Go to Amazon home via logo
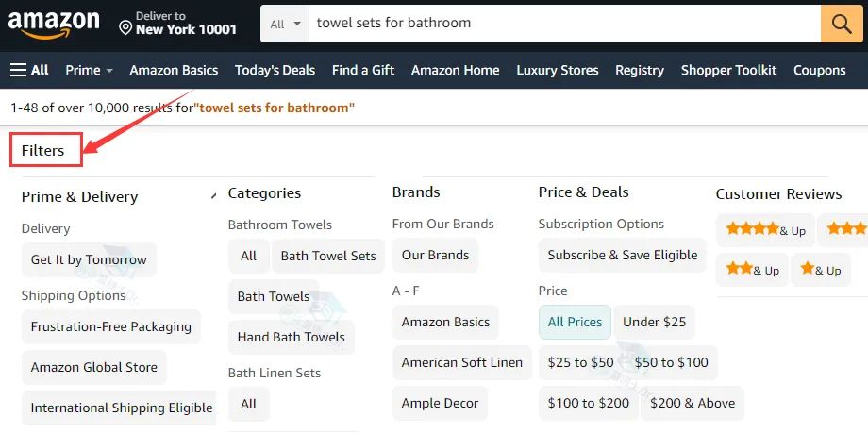This screenshot has height=433, width=868. [x=55, y=23]
